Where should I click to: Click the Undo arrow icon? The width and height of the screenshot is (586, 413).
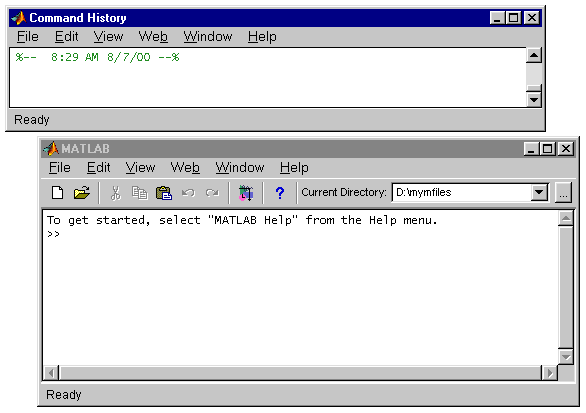[x=188, y=193]
